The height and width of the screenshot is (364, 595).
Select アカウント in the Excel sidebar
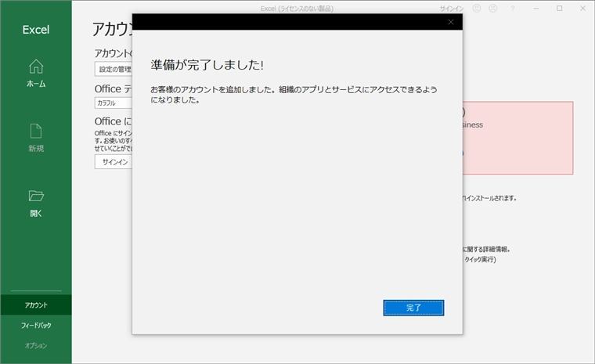coord(36,305)
